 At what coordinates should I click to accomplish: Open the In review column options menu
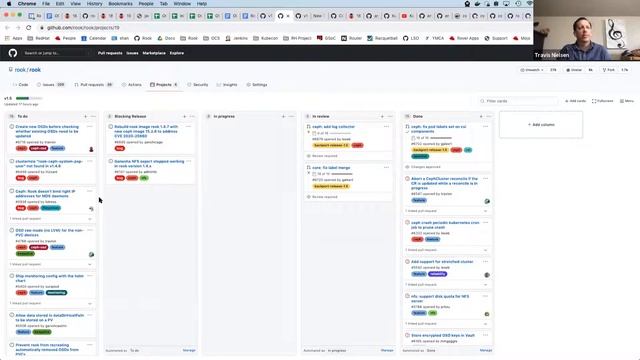[x=390, y=116]
